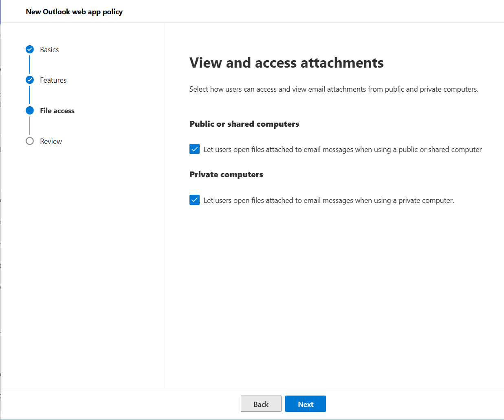504x420 pixels.
Task: Click the Next button
Action: tap(305, 404)
